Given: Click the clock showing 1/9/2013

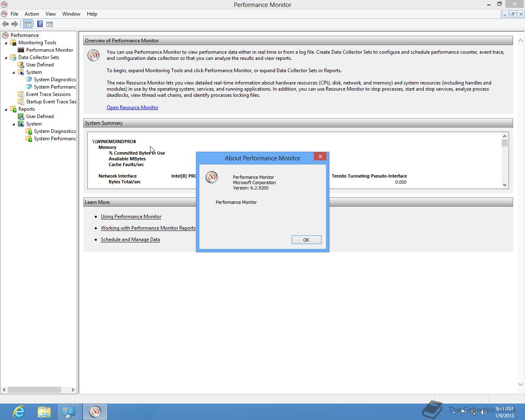Looking at the screenshot, I should point(504,412).
